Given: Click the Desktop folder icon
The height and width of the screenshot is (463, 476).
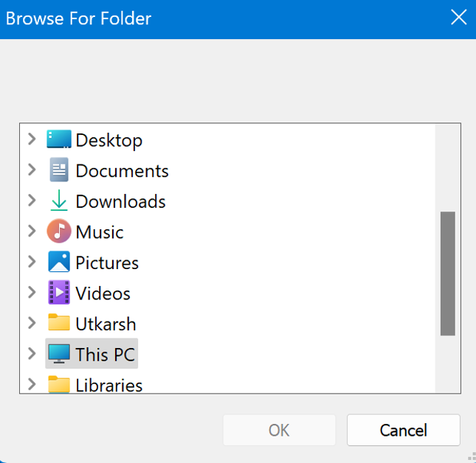Looking at the screenshot, I should pyautogui.click(x=59, y=139).
